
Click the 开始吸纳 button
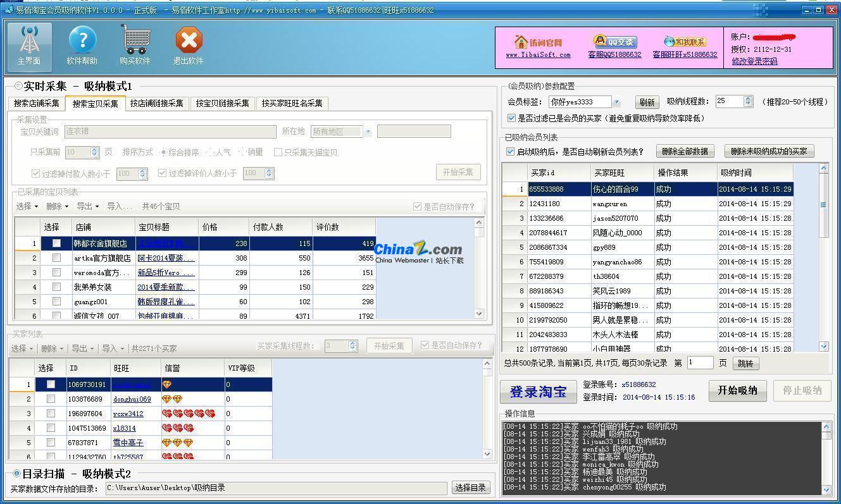coord(737,390)
